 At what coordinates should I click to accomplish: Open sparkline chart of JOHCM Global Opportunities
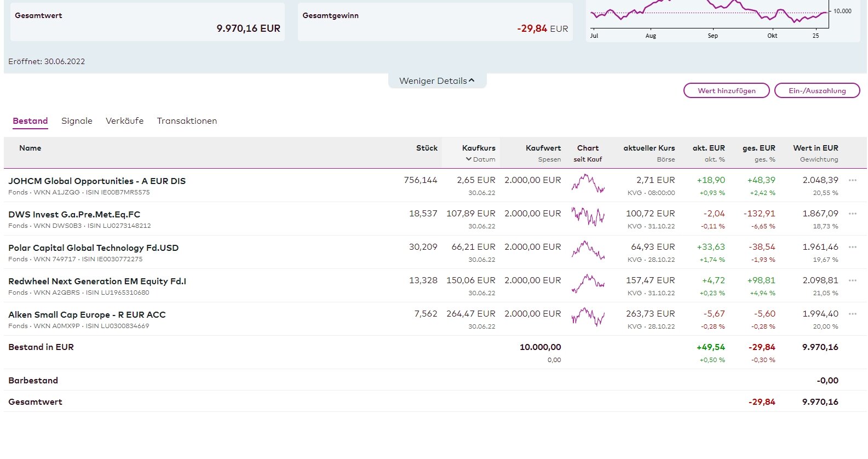coord(588,183)
